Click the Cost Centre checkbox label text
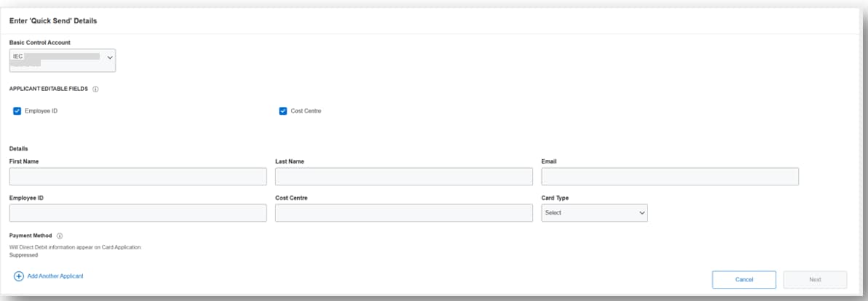The width and height of the screenshot is (868, 301). click(x=306, y=111)
